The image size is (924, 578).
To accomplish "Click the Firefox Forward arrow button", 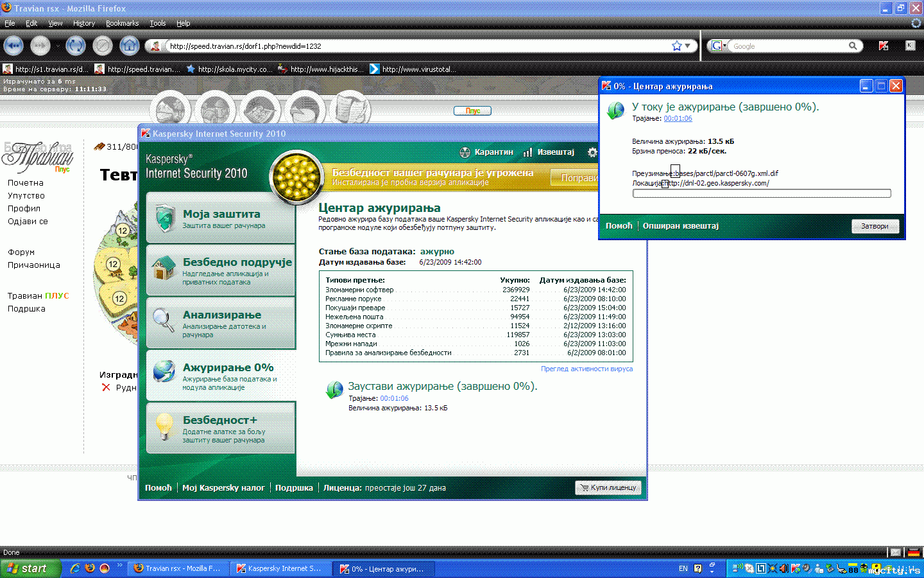I will tap(40, 46).
